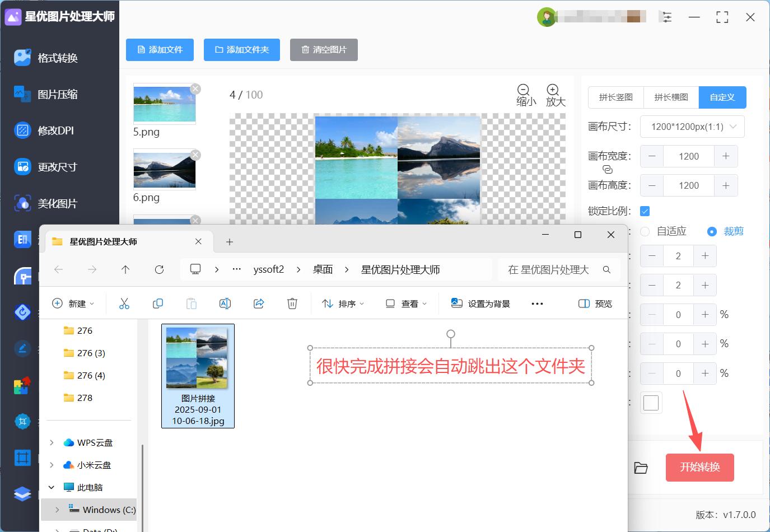Image resolution: width=770 pixels, height=532 pixels.
Task: Select the 自适应 radio button
Action: [x=645, y=231]
